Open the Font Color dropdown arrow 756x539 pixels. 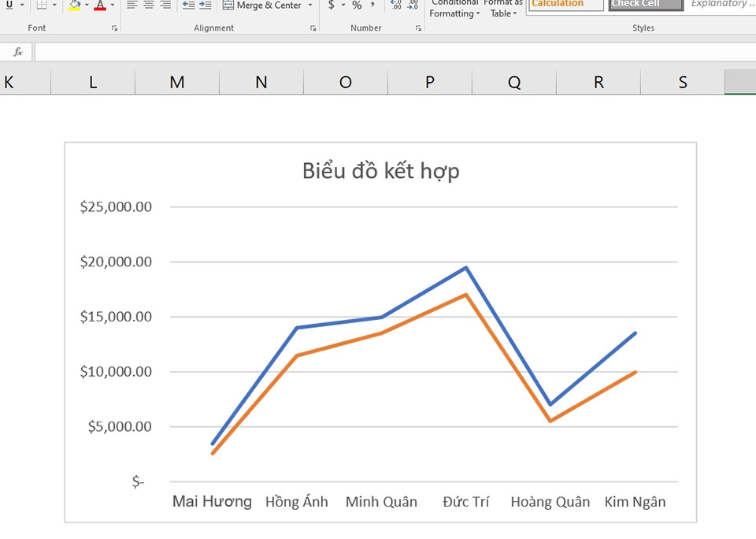113,6
